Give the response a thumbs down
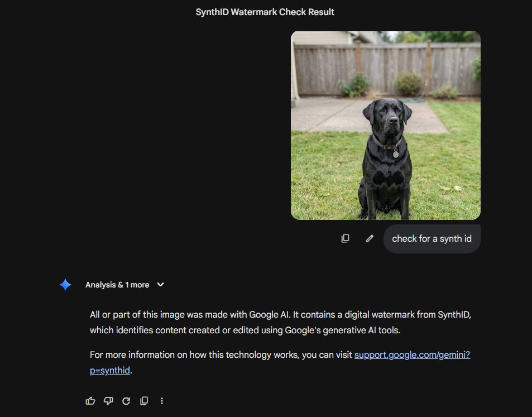Screen dimensions: 532x417 [108, 401]
